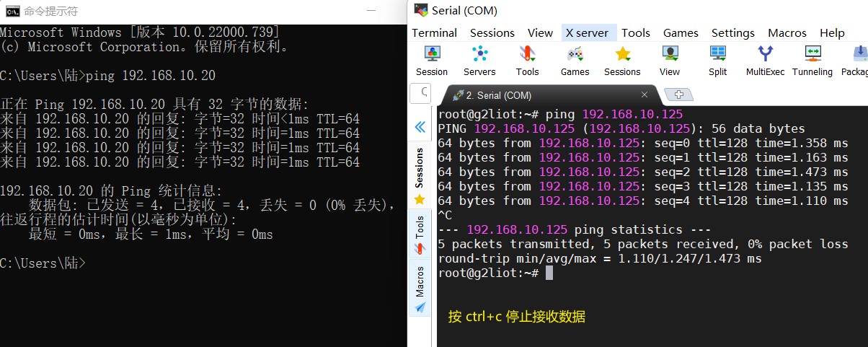The height and width of the screenshot is (347, 868).
Task: Open the Terminal menu
Action: [434, 32]
